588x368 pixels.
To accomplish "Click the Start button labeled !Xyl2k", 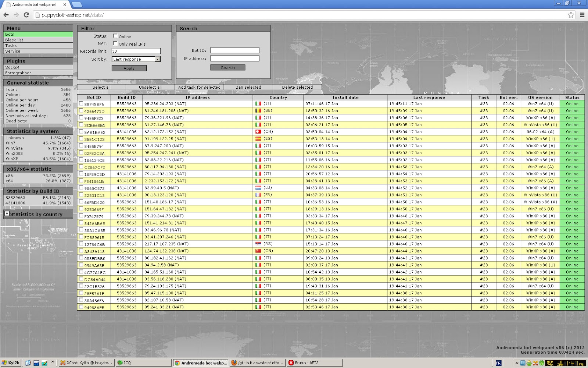I will [x=11, y=363].
